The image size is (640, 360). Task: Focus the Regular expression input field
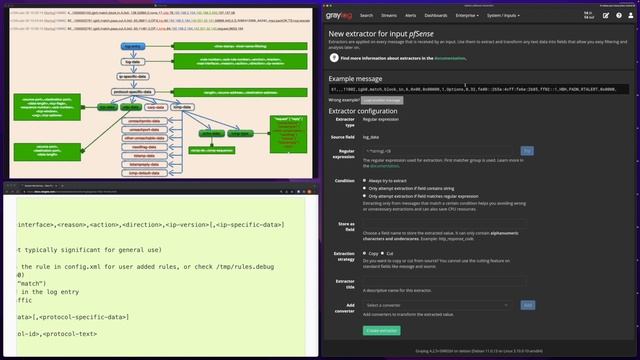point(439,151)
